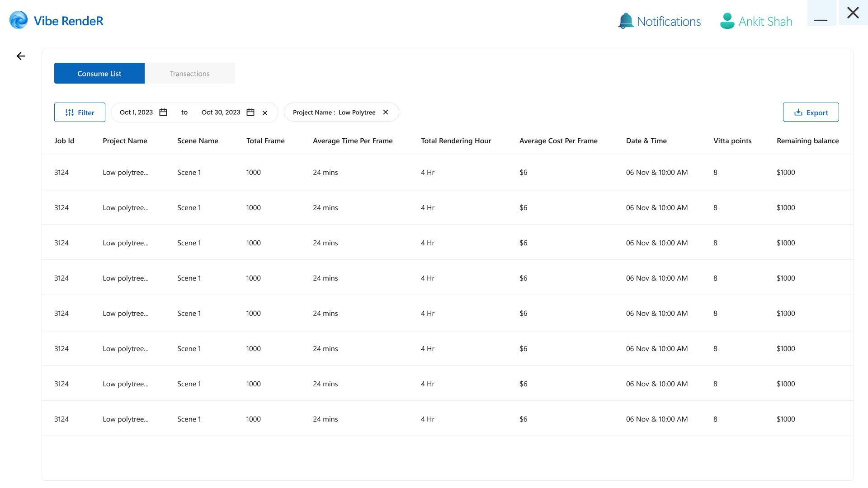Viewport: 868px width, 488px height.
Task: Switch to the Transactions tab
Action: [189, 73]
